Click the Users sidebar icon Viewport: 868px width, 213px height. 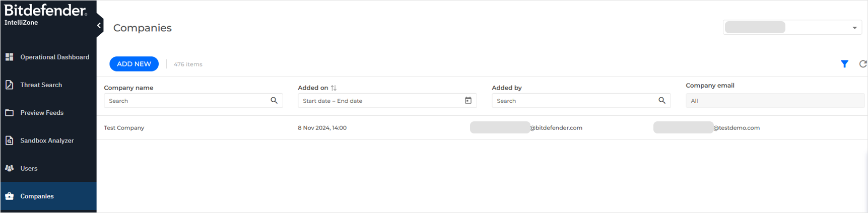click(10, 168)
